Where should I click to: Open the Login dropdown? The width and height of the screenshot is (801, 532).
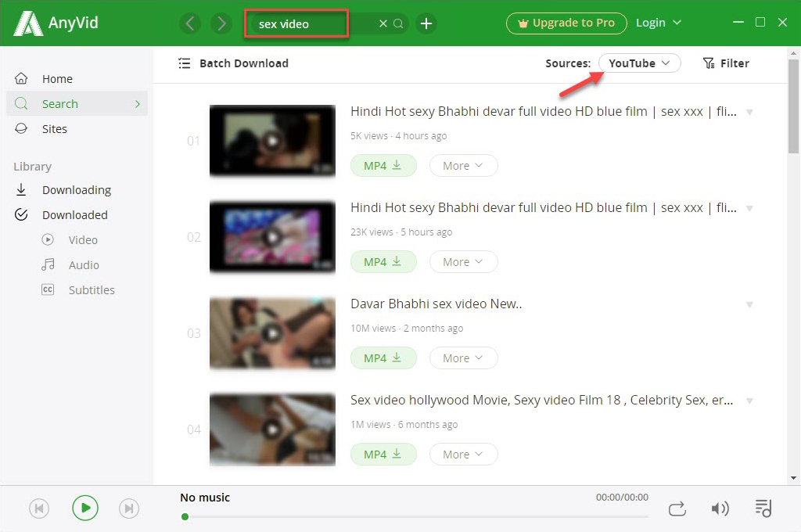pos(659,23)
